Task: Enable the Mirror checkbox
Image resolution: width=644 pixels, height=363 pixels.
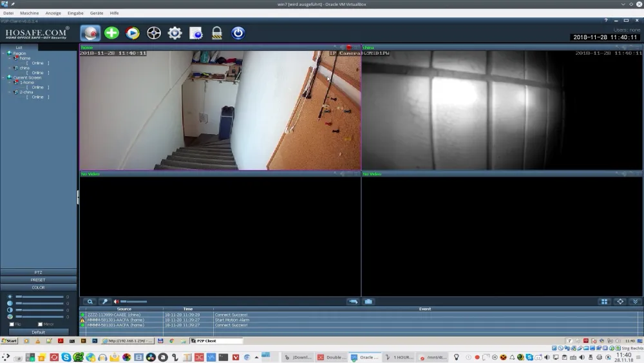Action: [x=40, y=324]
